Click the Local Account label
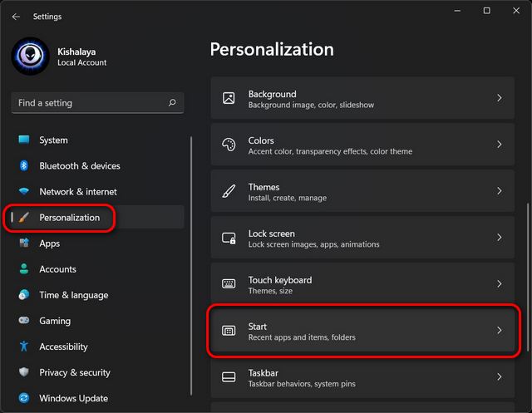Image resolution: width=532 pixels, height=413 pixels. [x=81, y=62]
